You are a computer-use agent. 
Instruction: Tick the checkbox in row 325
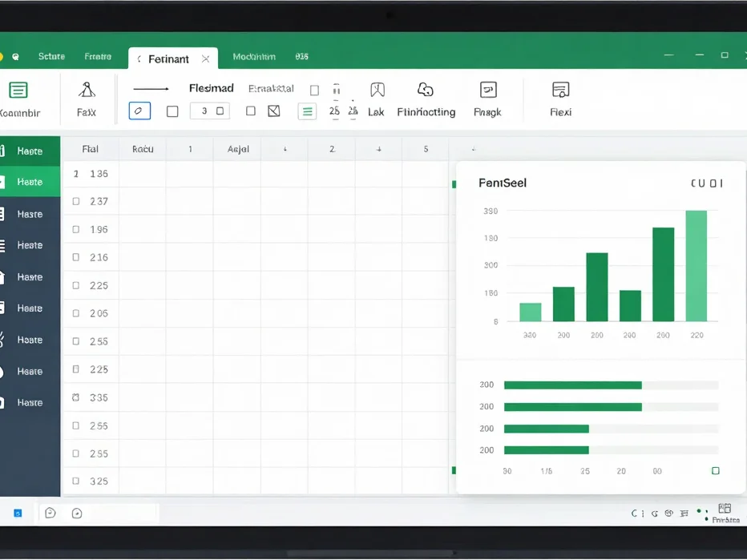(x=76, y=481)
